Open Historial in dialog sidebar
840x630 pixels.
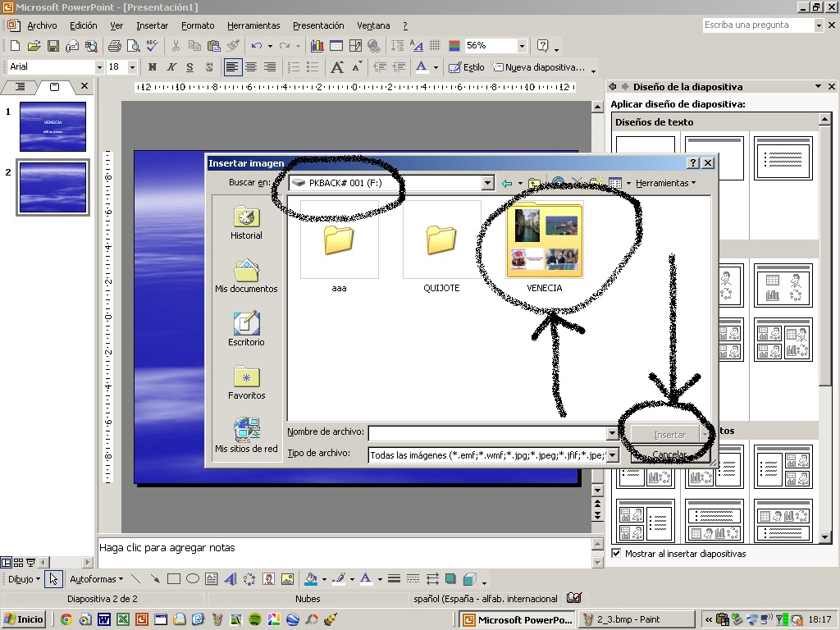(x=246, y=223)
